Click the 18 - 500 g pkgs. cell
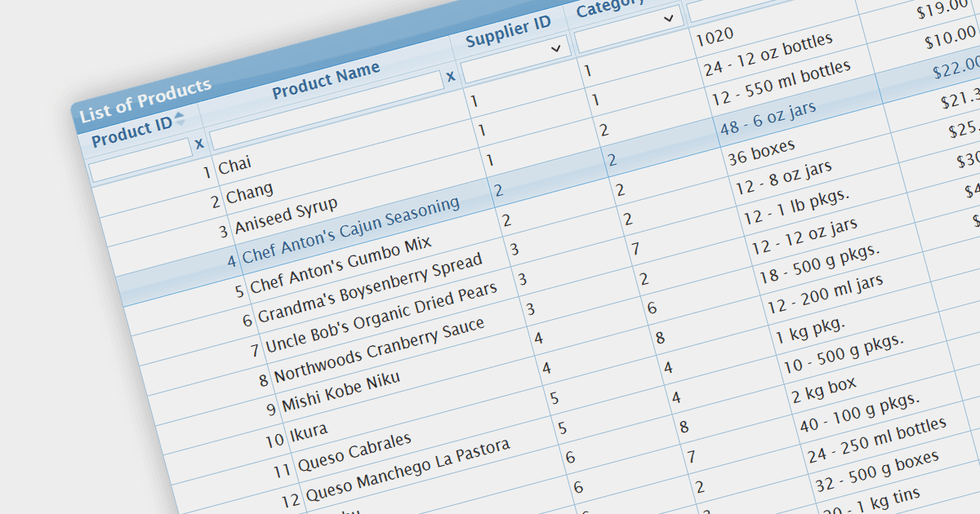Viewport: 980px width, 514px height. pyautogui.click(x=820, y=264)
